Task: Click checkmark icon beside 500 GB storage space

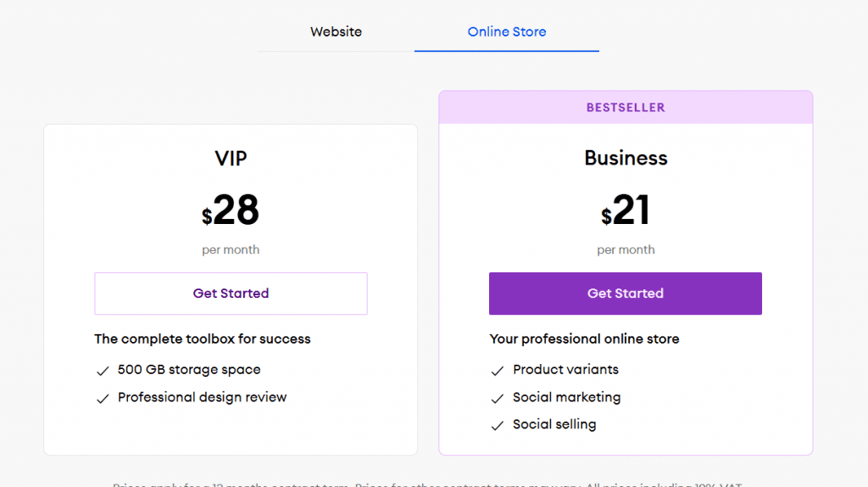Action: (103, 371)
